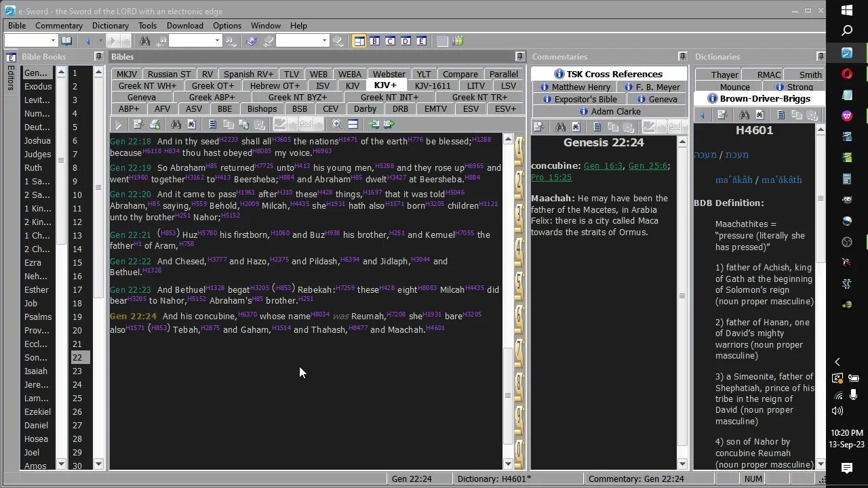Open the Commentary menu
The image size is (868, 488).
click(59, 25)
